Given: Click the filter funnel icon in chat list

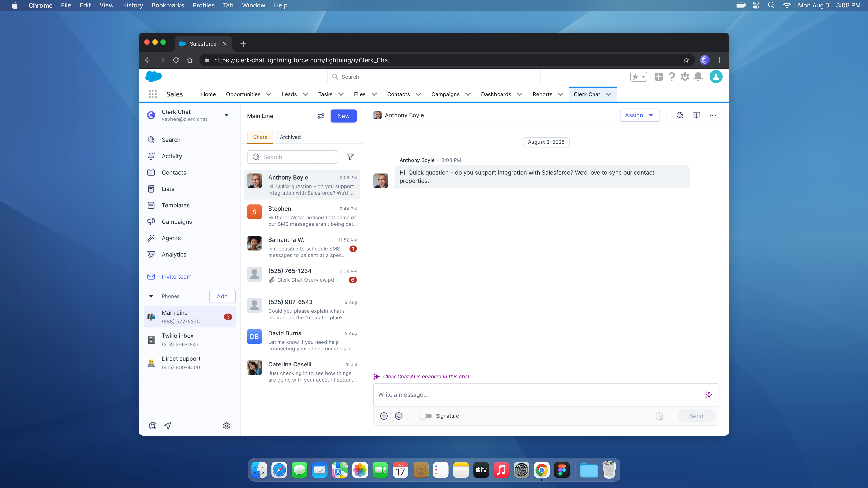Looking at the screenshot, I should coord(350,157).
